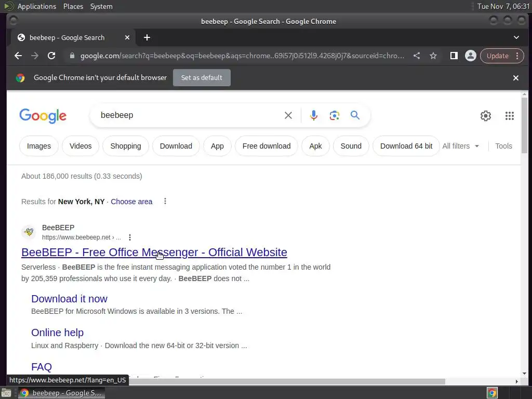The width and height of the screenshot is (532, 399).
Task: Close the beebeep - Google Search tab
Action: [127, 37]
